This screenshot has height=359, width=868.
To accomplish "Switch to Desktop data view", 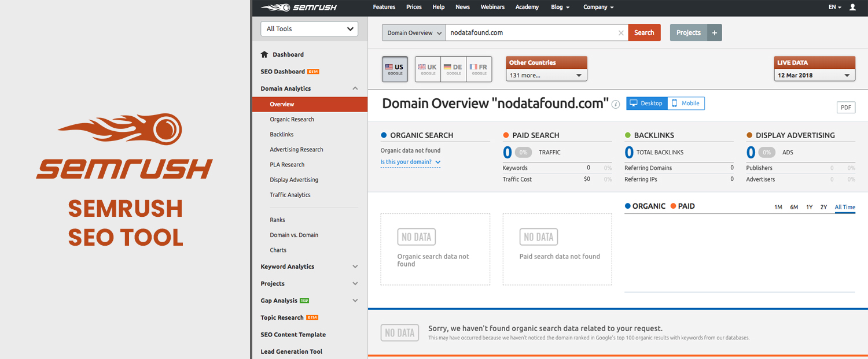I will (647, 103).
